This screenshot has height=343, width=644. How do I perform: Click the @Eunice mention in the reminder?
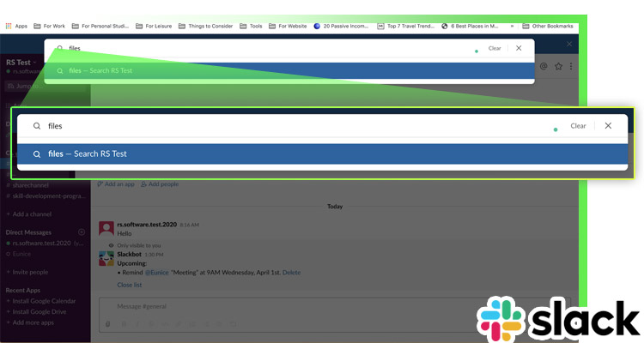click(156, 273)
